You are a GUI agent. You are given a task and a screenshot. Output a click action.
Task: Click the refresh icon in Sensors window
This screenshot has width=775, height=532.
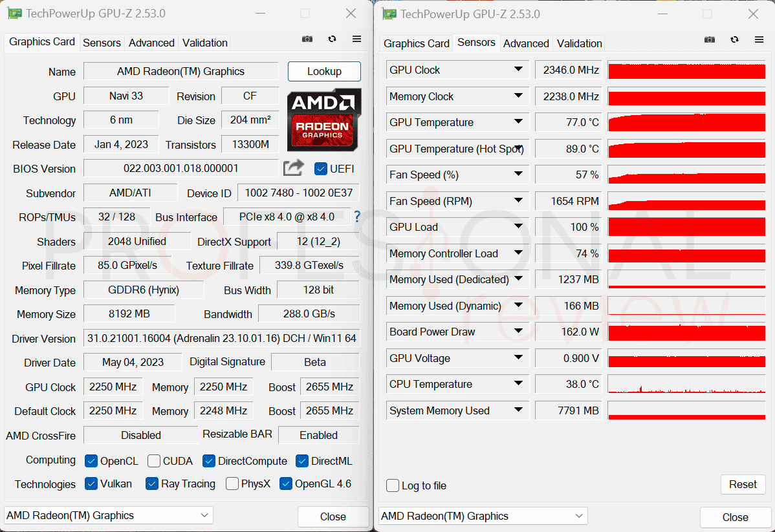coord(734,39)
